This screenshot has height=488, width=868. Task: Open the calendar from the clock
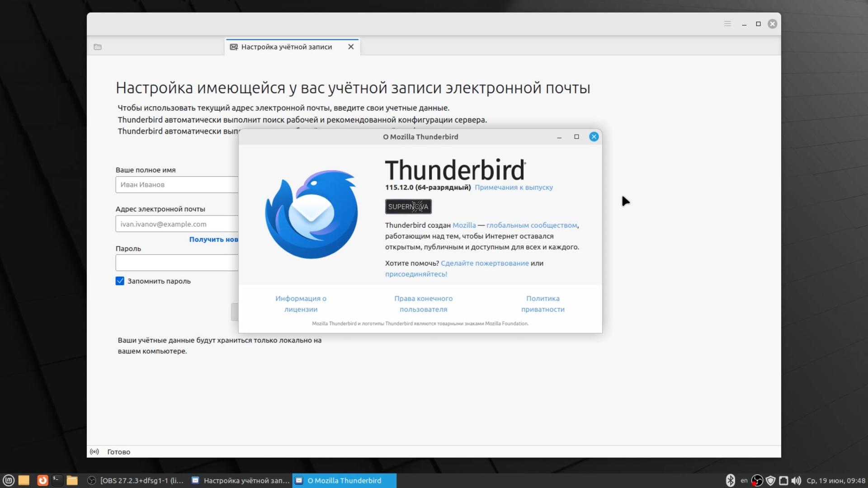836,481
